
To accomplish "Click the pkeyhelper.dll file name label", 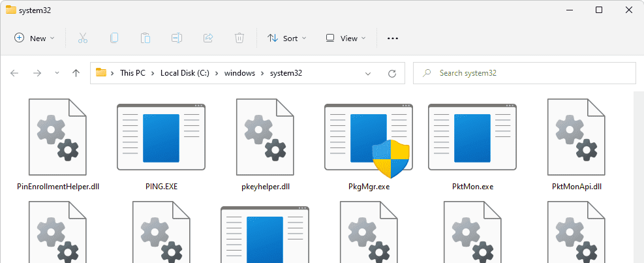I will pyautogui.click(x=266, y=187).
